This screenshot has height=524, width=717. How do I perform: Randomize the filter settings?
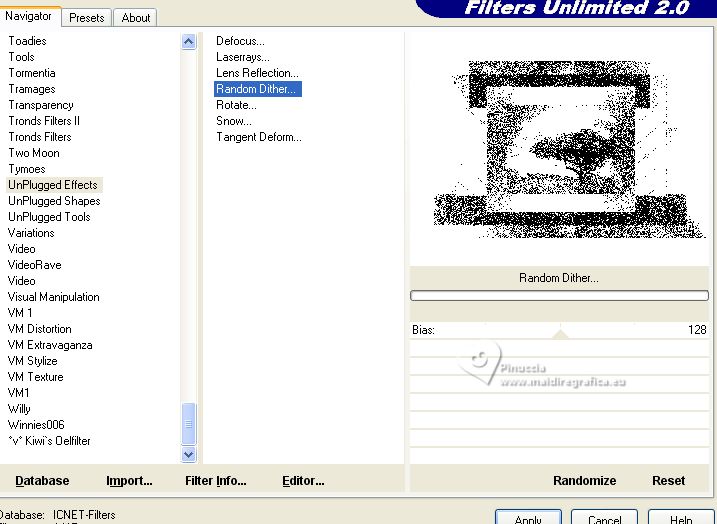(x=584, y=481)
